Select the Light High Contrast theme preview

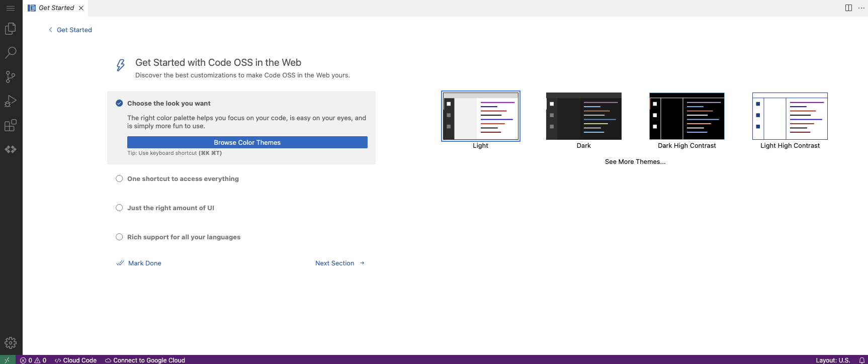point(790,116)
